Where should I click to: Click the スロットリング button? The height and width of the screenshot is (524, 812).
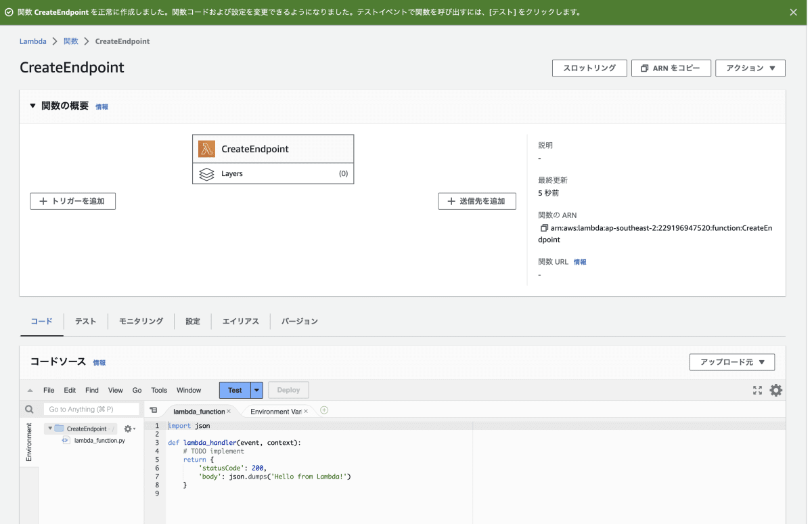point(589,68)
